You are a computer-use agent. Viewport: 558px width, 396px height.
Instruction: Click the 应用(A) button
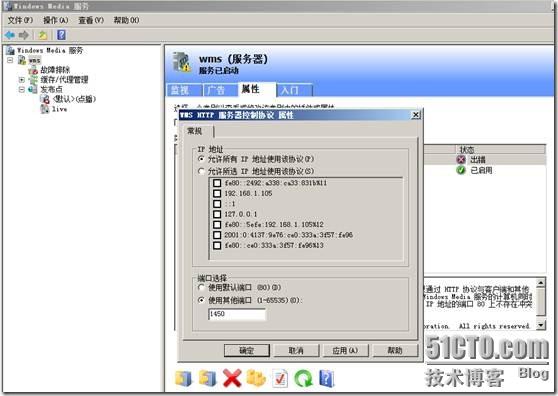click(x=345, y=350)
